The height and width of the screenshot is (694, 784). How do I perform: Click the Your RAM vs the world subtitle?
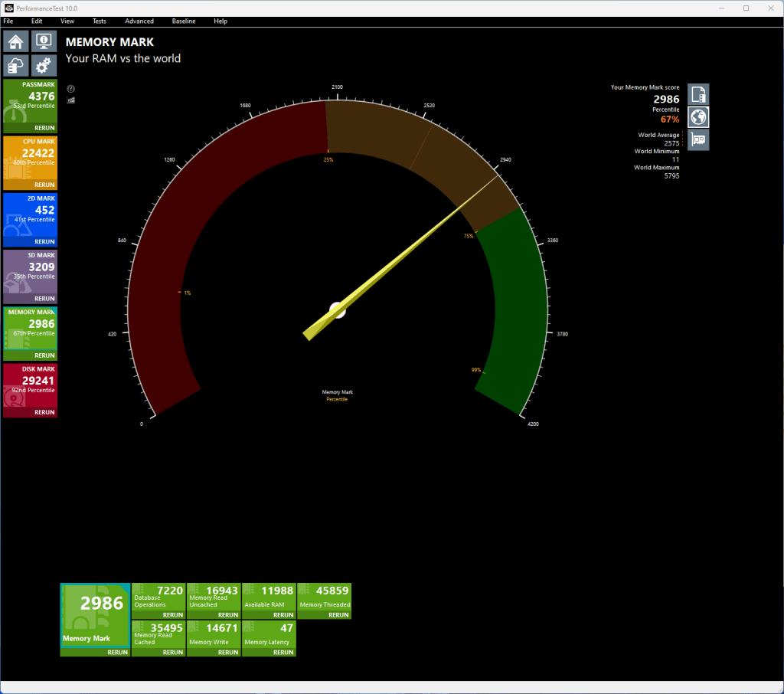pyautogui.click(x=123, y=58)
